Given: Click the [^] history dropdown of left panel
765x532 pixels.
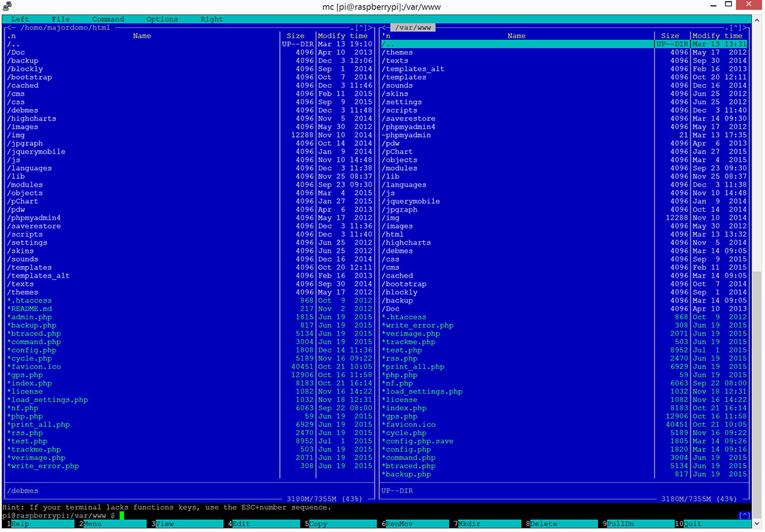Looking at the screenshot, I should [x=361, y=28].
